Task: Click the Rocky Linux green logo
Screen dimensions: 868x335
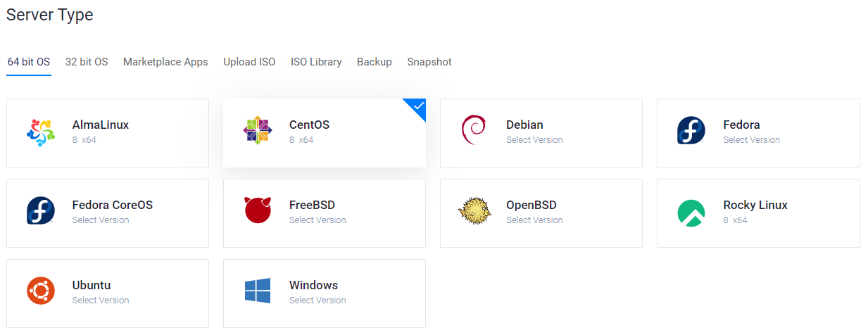Action: coord(691,213)
